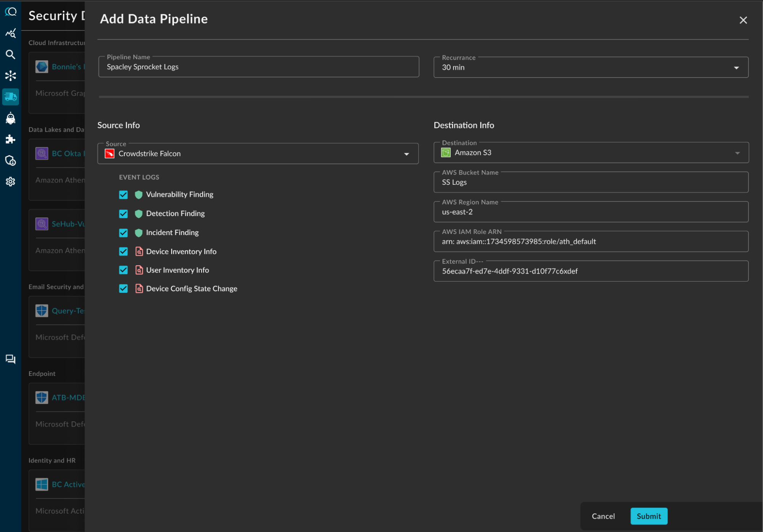Image resolution: width=763 pixels, height=532 pixels.
Task: Click shield icon beside Incident Finding
Action: click(139, 233)
